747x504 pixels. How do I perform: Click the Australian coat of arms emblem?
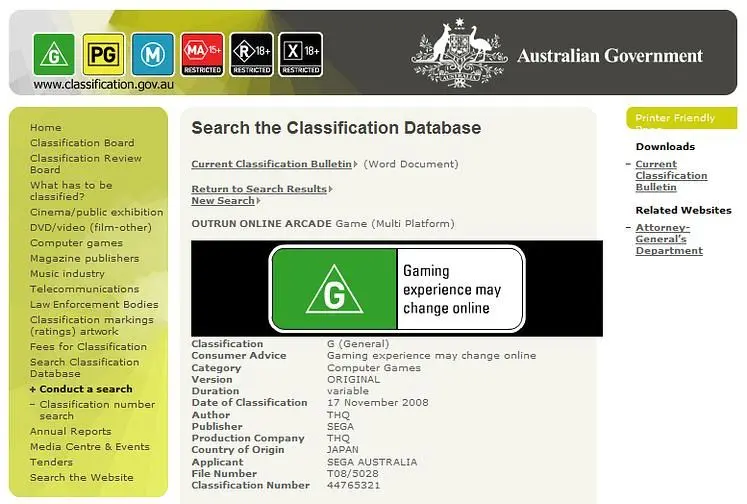[459, 53]
